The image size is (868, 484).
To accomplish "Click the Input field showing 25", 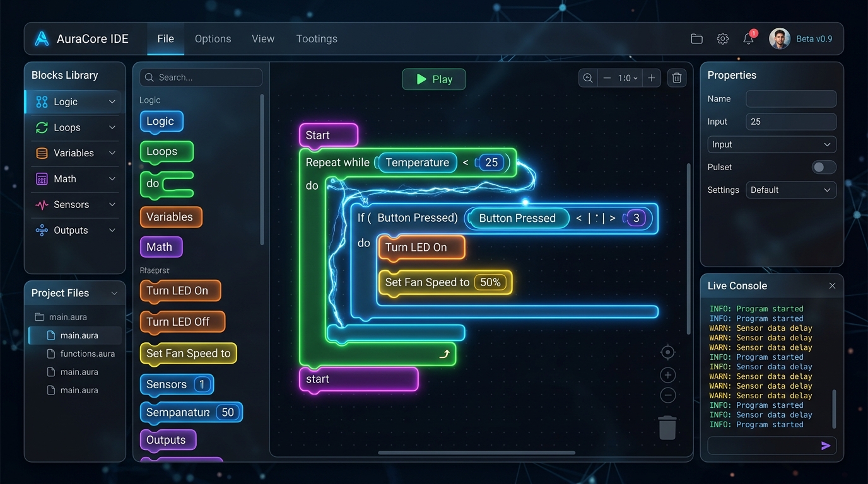I will point(791,122).
